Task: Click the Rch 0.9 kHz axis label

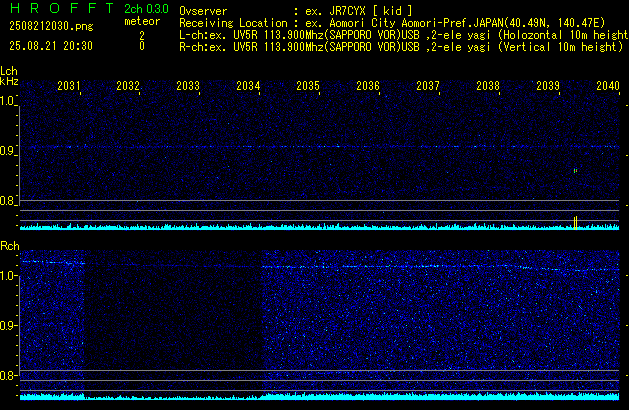Action: click(x=8, y=325)
